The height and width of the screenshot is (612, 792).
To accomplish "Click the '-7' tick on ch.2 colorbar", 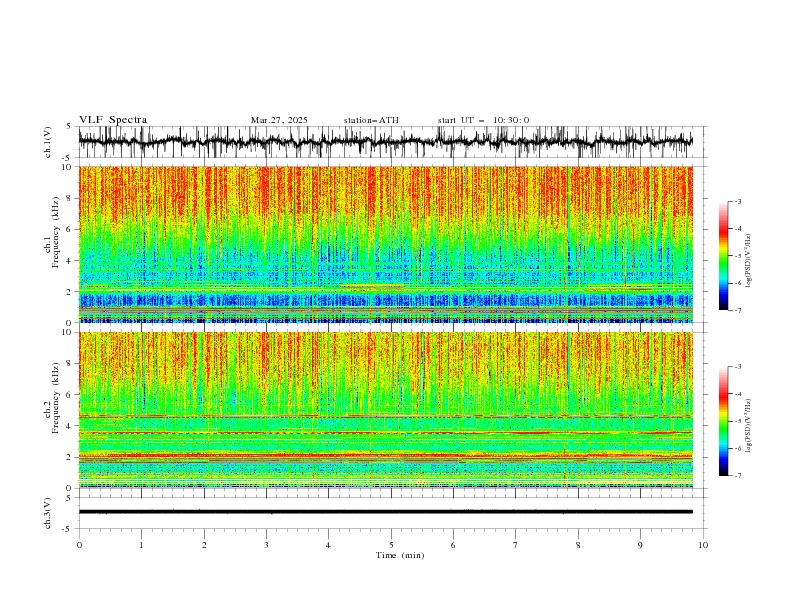I will point(737,475).
